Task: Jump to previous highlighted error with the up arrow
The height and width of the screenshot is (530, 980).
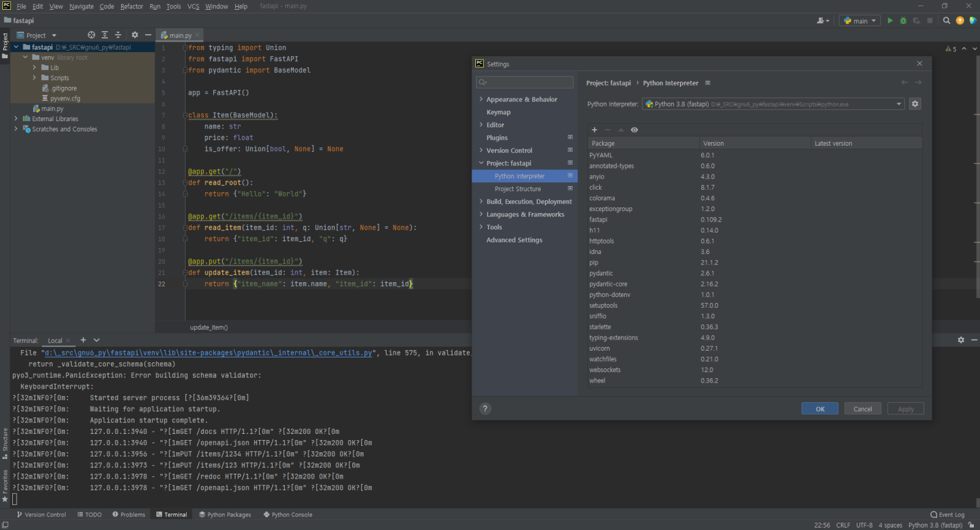Action: pos(964,48)
